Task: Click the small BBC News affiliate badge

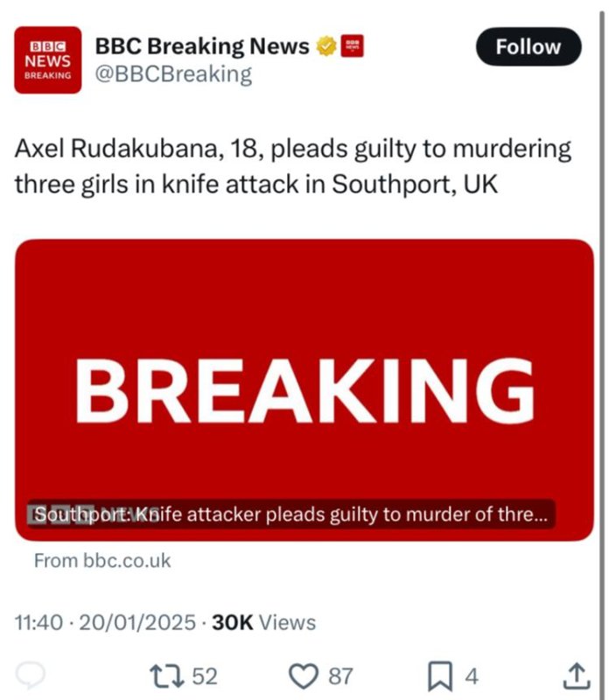Action: click(352, 46)
